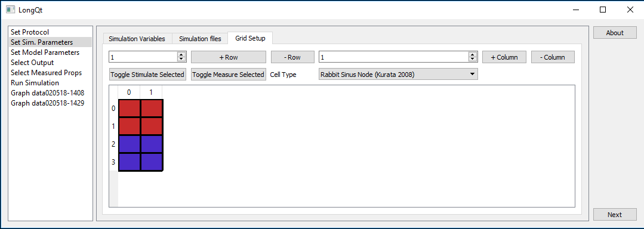The height and width of the screenshot is (229, 644).
Task: Click Toggle Measure Selected button
Action: pos(229,75)
